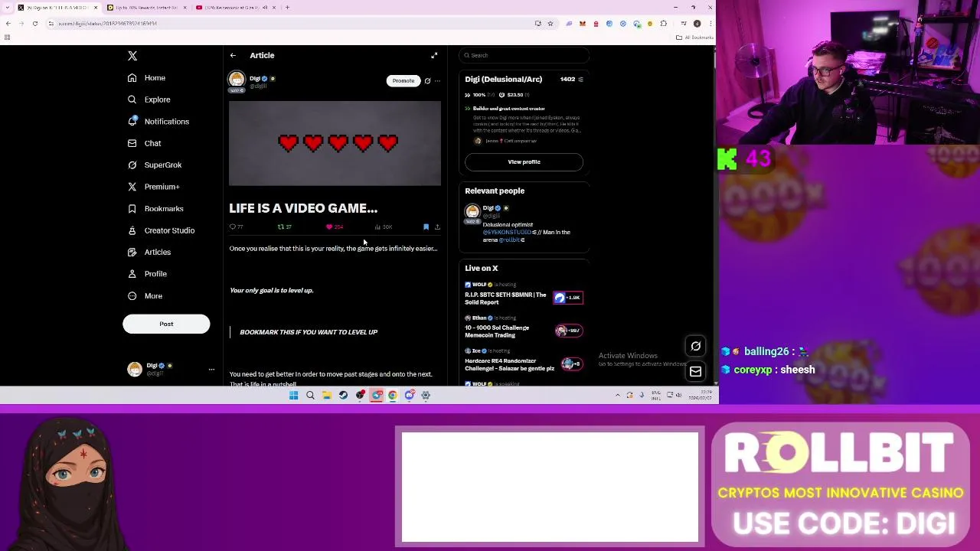Open Windows taskbar search
The height and width of the screenshot is (551, 980).
[x=310, y=396]
